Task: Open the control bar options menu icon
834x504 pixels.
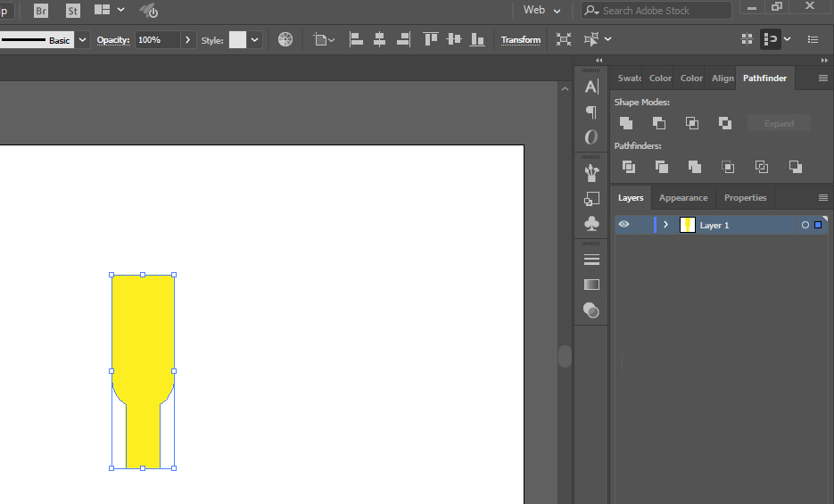Action: pos(813,39)
